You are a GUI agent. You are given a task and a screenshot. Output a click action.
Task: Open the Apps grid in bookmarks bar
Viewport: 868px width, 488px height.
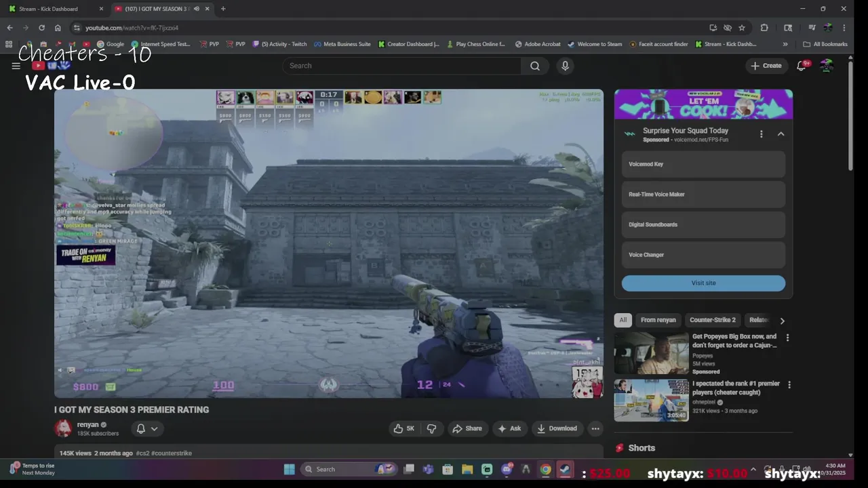click(x=9, y=44)
